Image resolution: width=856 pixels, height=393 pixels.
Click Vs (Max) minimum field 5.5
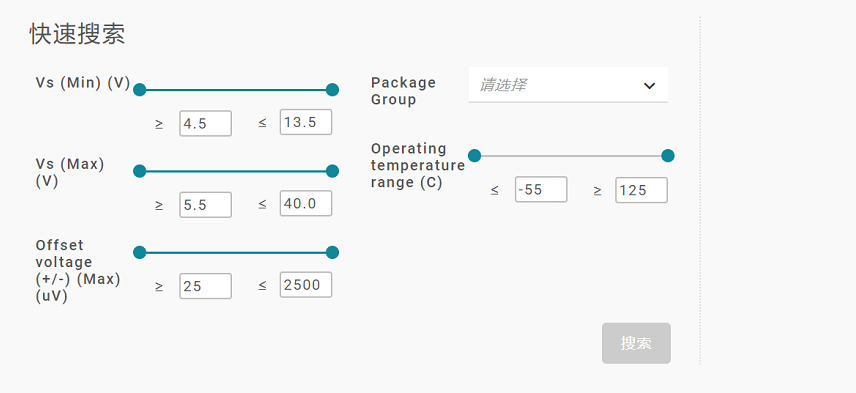(x=205, y=205)
